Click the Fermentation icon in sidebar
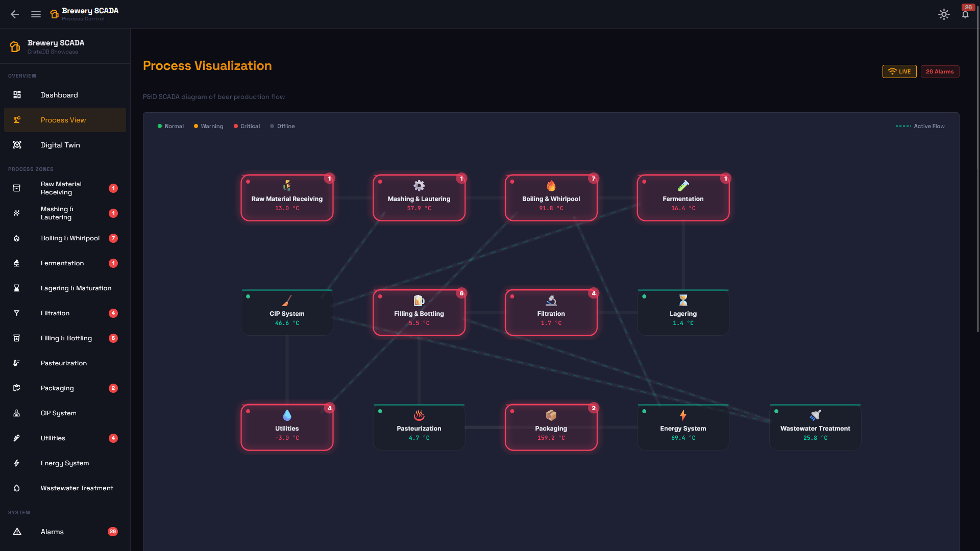 [x=17, y=263]
